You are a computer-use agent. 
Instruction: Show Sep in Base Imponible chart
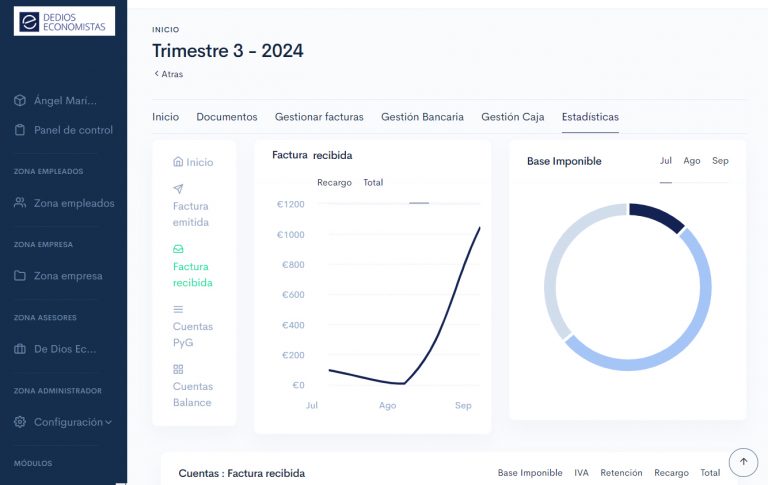pyautogui.click(x=720, y=161)
